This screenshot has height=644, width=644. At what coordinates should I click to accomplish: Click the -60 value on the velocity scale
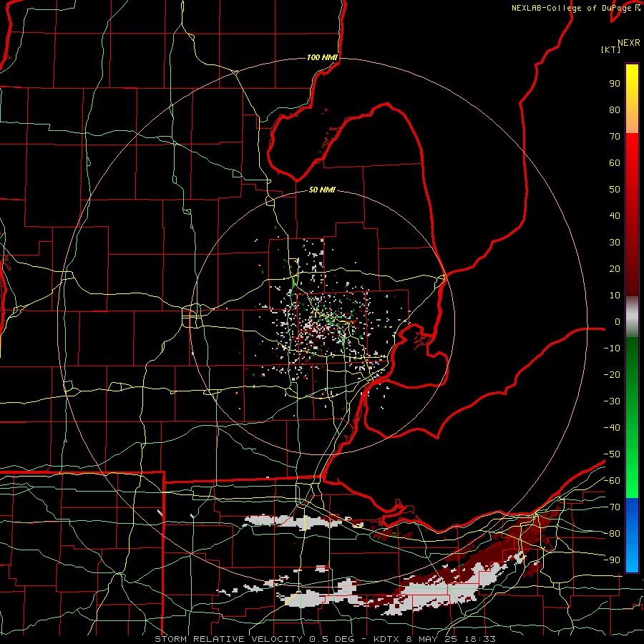pyautogui.click(x=612, y=481)
